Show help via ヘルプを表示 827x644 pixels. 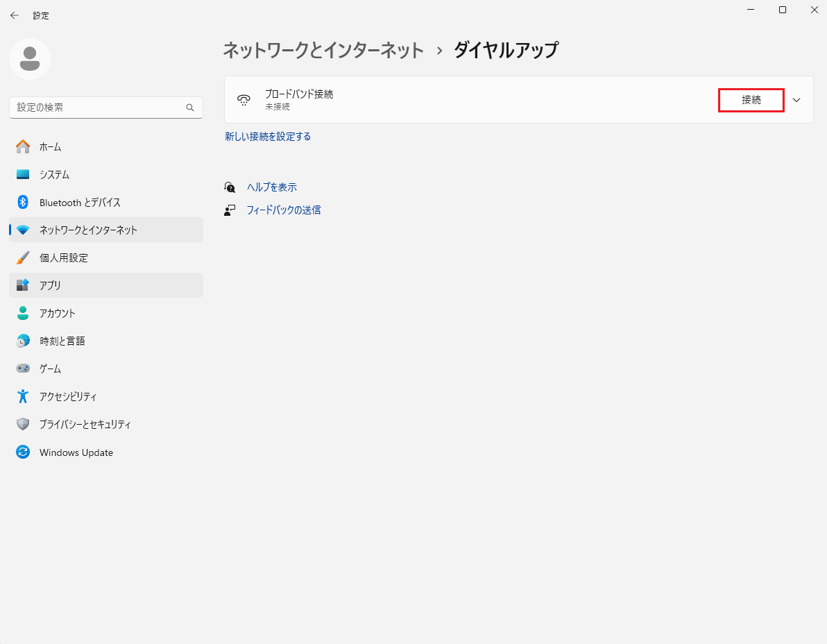click(x=272, y=187)
